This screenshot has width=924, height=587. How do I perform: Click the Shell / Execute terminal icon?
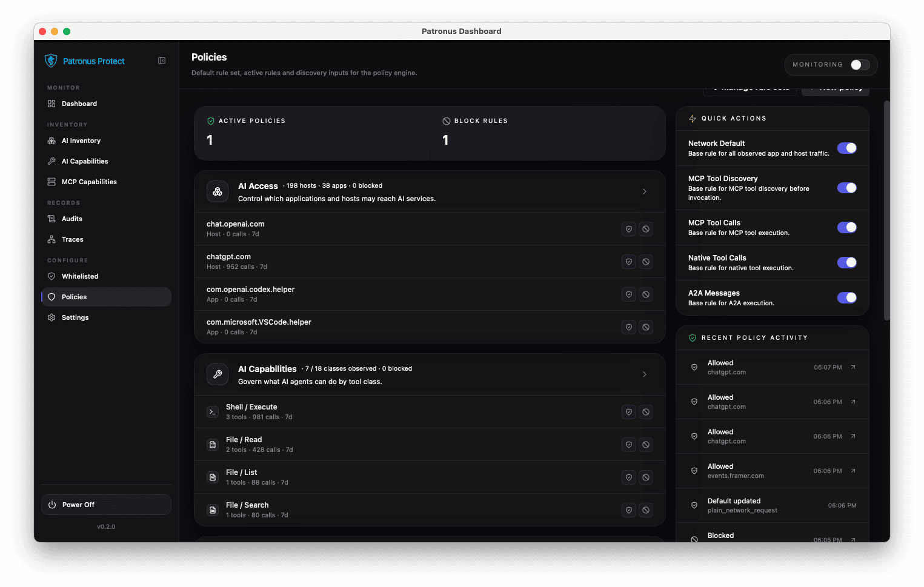pyautogui.click(x=213, y=412)
